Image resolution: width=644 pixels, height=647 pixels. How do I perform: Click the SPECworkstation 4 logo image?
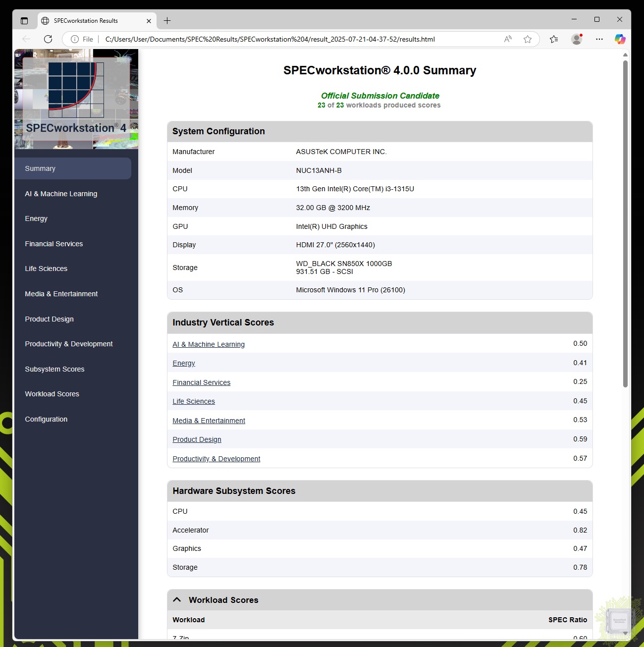pos(76,99)
